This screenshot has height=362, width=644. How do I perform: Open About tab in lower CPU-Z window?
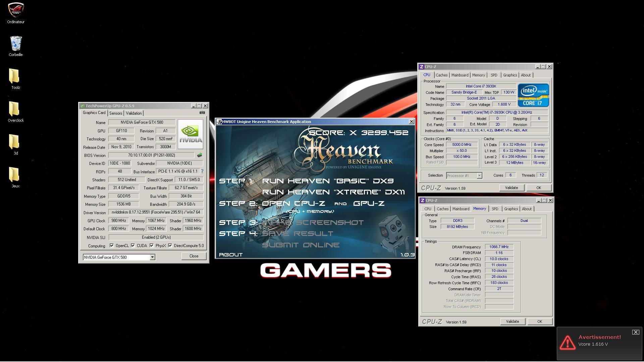click(x=527, y=209)
